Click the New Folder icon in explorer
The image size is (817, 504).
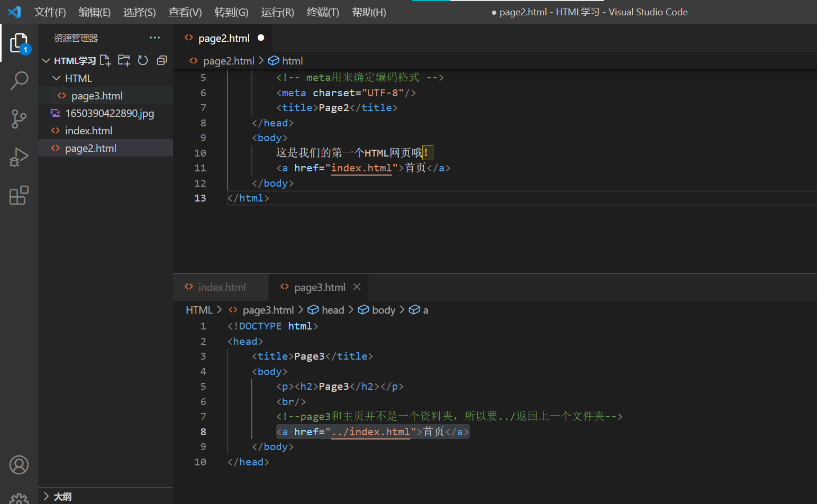point(124,60)
